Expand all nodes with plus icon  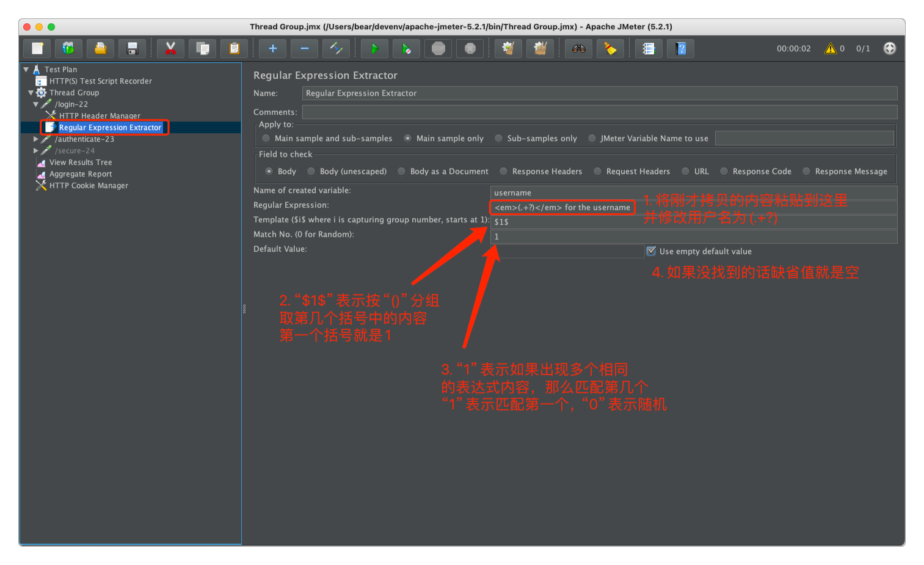272,48
